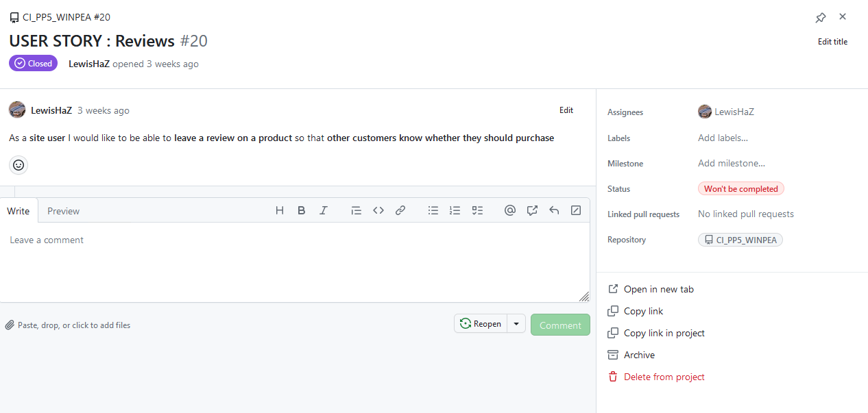Image resolution: width=868 pixels, height=413 pixels.
Task: Click the Assignees label
Action: coord(625,112)
